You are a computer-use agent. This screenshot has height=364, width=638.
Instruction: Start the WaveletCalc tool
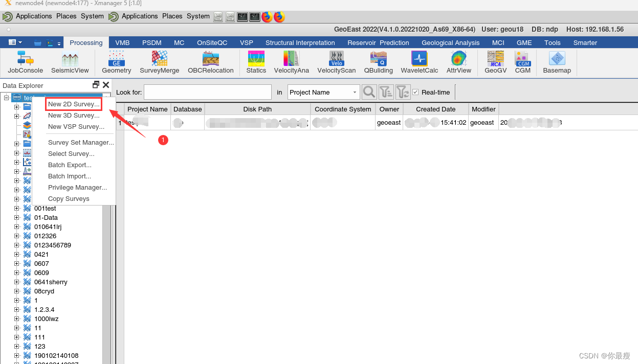(x=420, y=62)
